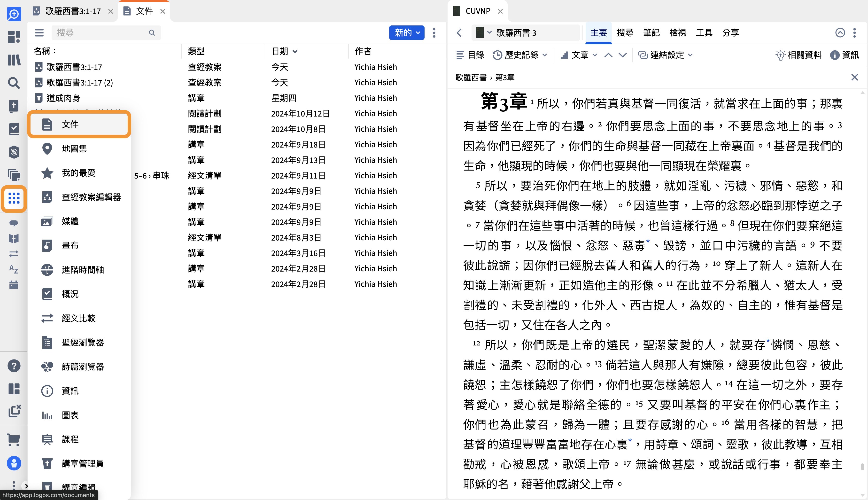Viewport: 868px width, 500px height.
Task: Open the speech bubble icon in sidebar
Action: coord(14,223)
